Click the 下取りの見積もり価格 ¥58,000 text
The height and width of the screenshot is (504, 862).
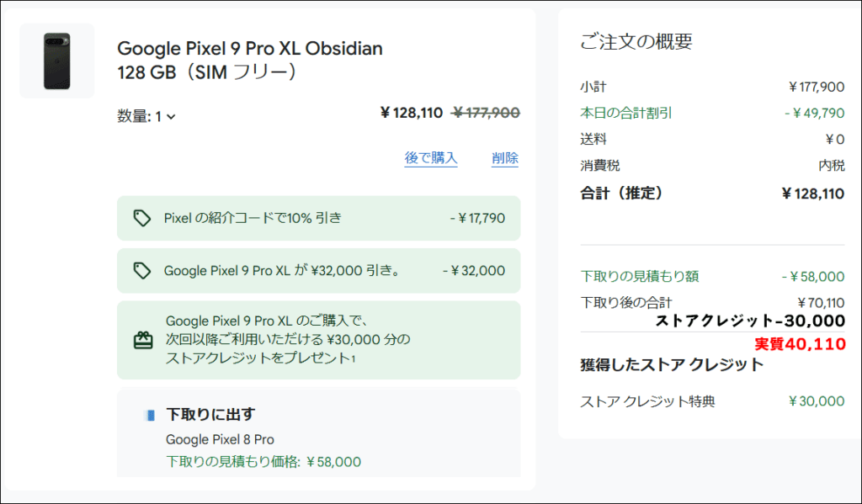263,462
